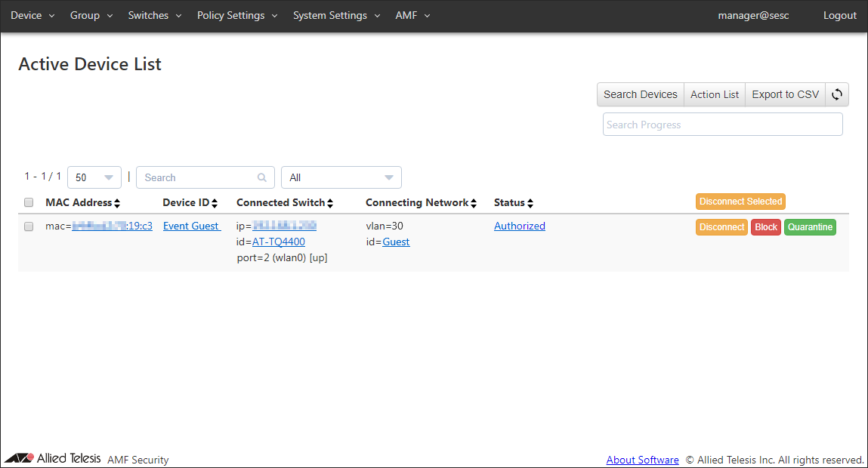Open the Switches menu
The image size is (868, 468).
(155, 16)
